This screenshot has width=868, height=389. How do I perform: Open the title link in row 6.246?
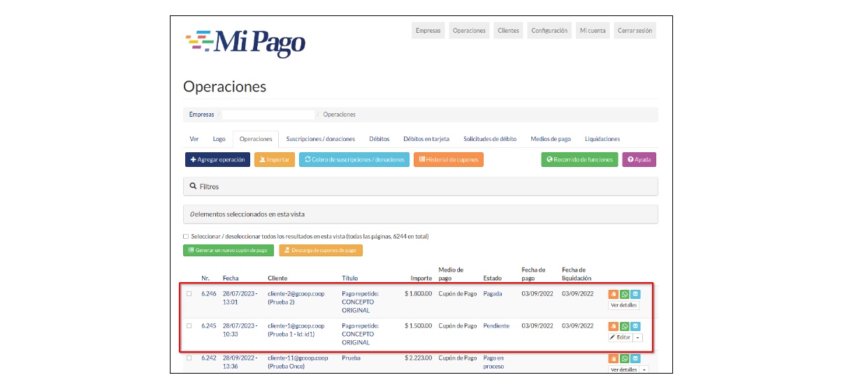[361, 302]
